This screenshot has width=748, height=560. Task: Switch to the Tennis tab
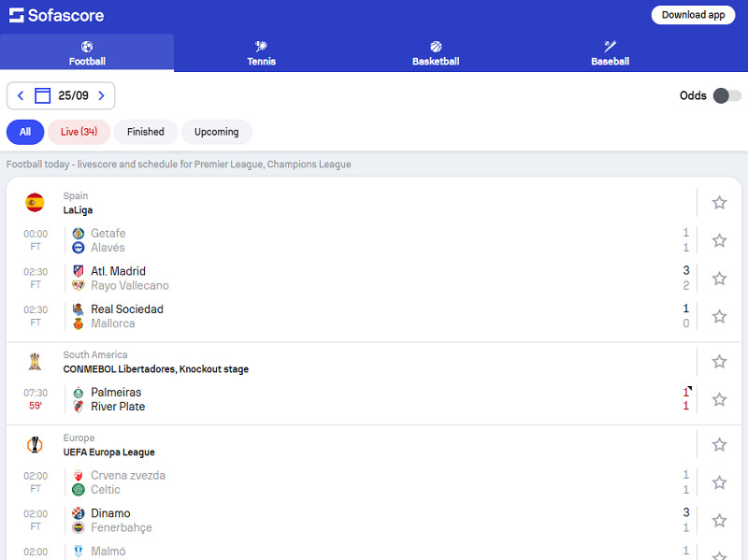tap(262, 53)
